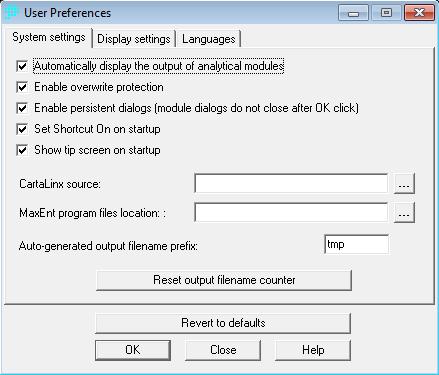Open the Languages tab
The width and height of the screenshot is (439, 375).
coord(209,39)
